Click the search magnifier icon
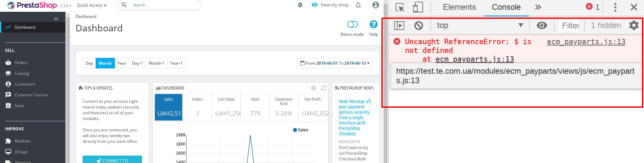 pos(124,5)
